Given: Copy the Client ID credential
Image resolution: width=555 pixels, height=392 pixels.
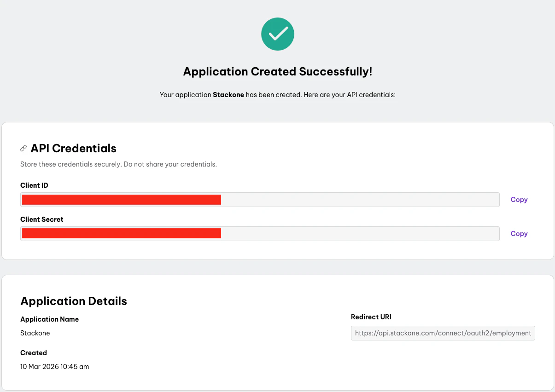Looking at the screenshot, I should click(519, 199).
